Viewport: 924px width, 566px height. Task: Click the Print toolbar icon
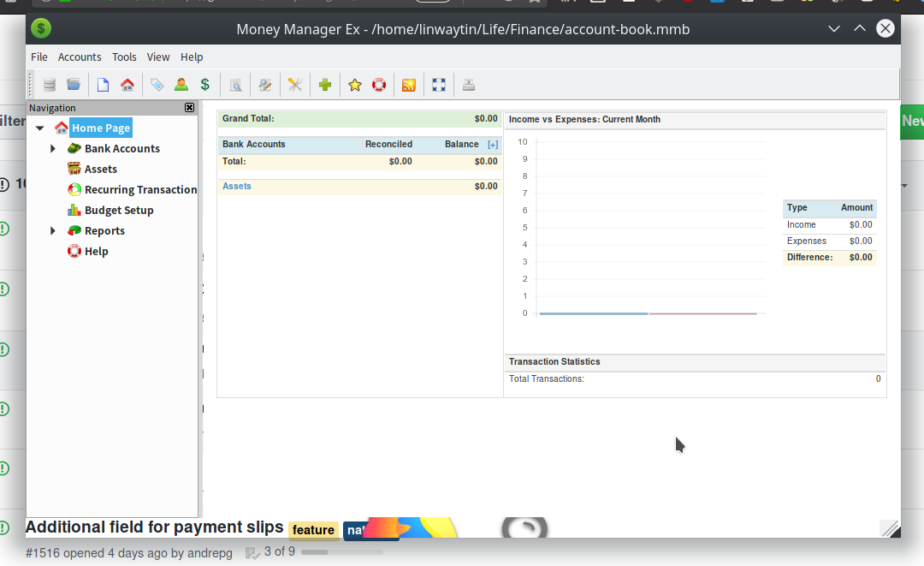click(469, 85)
